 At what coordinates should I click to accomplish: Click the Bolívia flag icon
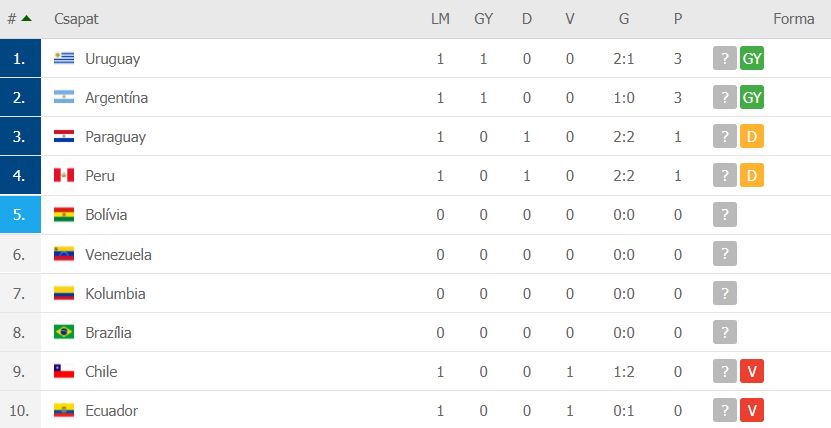(x=64, y=215)
